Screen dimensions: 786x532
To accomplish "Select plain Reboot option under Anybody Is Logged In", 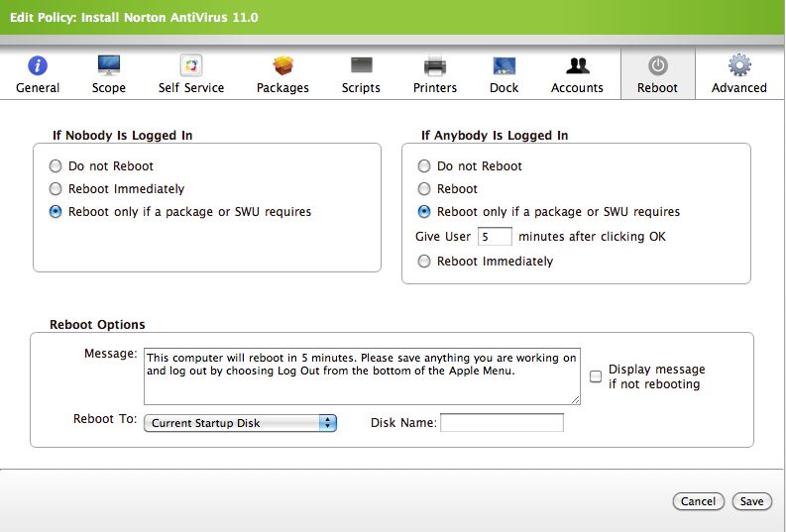I will coord(424,189).
